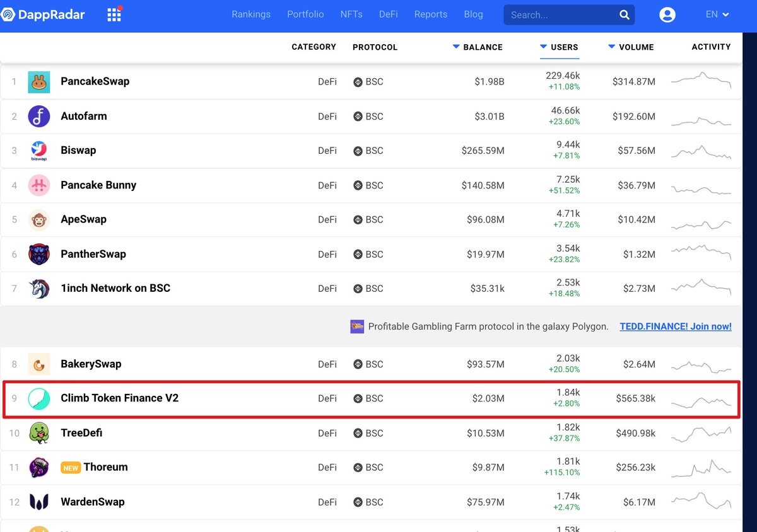Open the Portfolio menu
757x532 pixels.
(x=305, y=14)
